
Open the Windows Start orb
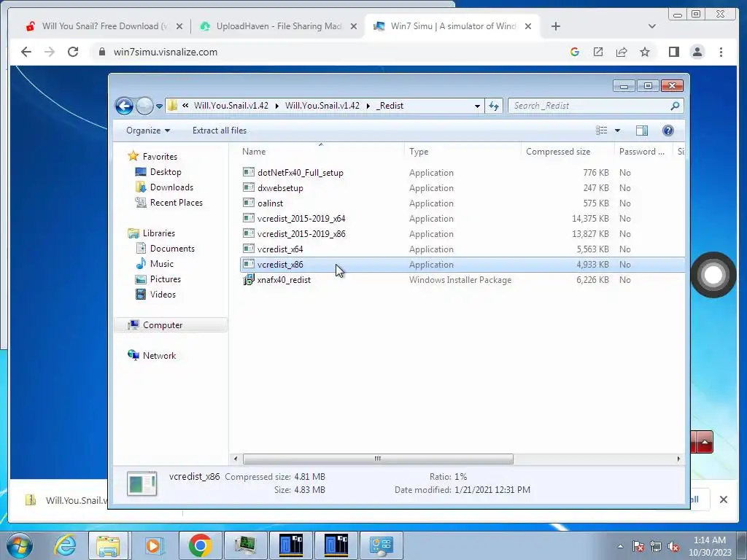pyautogui.click(x=20, y=545)
